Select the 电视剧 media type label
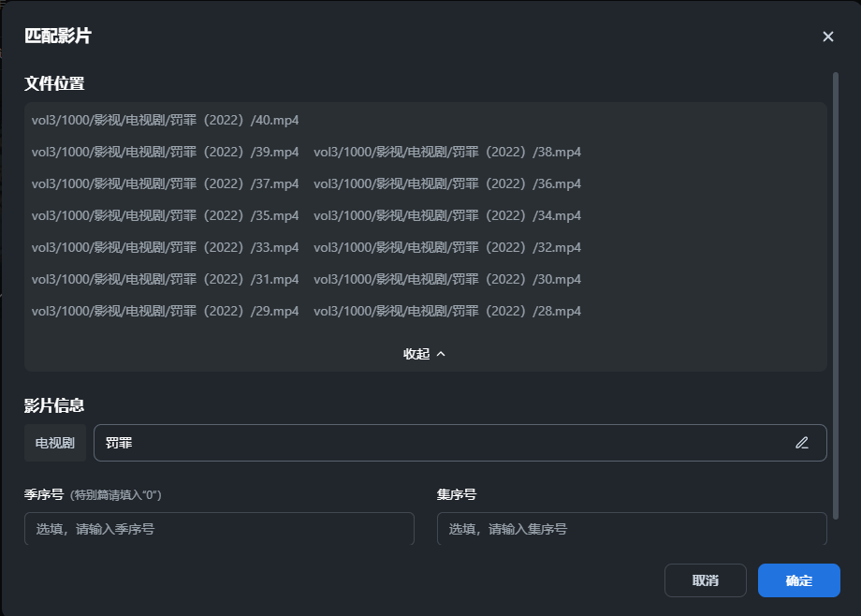This screenshot has width=861, height=616. coord(54,443)
